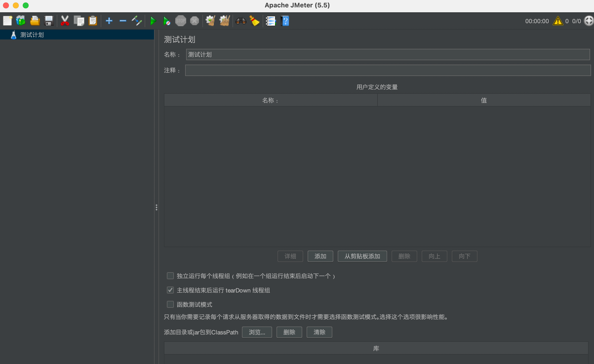
Task: Collapse all nodes with minus icon
Action: click(123, 21)
